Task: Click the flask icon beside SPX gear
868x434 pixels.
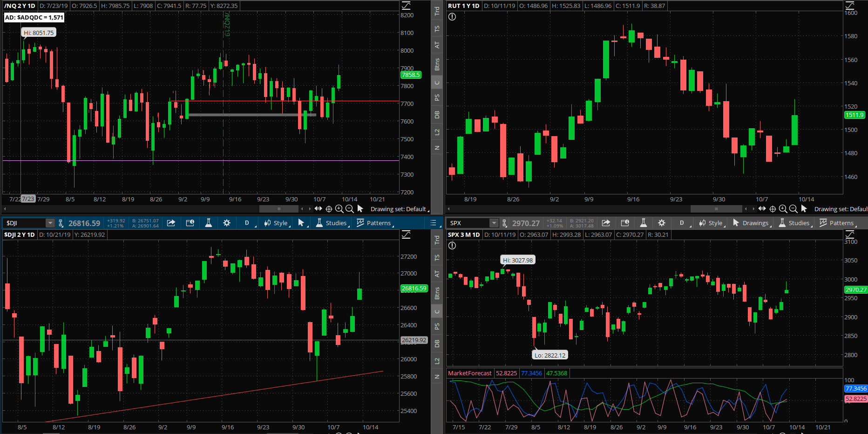Action: (644, 223)
